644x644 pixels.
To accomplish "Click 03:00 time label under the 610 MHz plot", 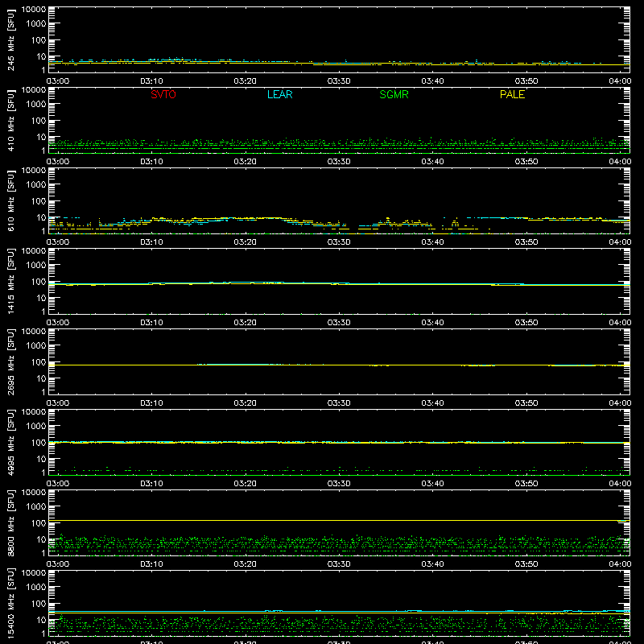I will 58,242.
